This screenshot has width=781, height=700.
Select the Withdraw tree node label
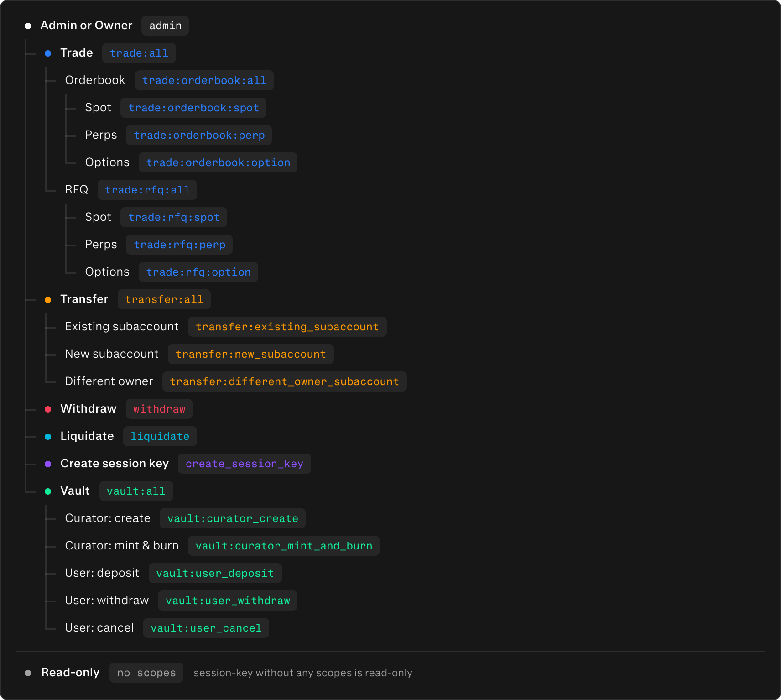point(89,409)
